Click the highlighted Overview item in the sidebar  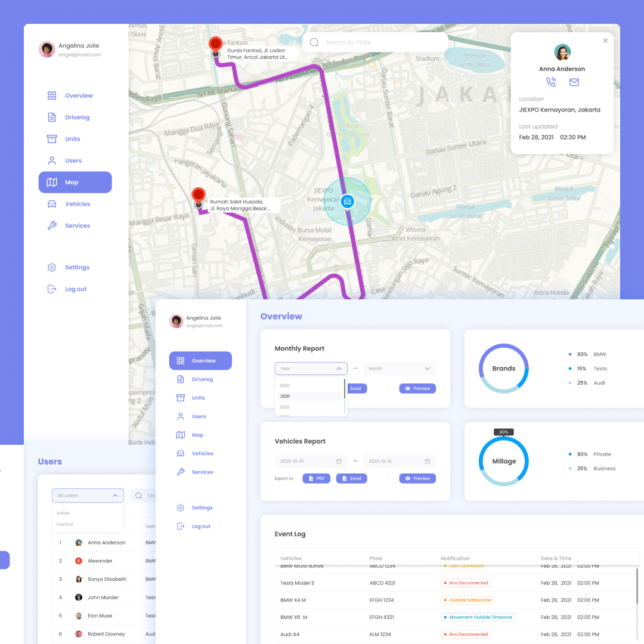click(200, 361)
